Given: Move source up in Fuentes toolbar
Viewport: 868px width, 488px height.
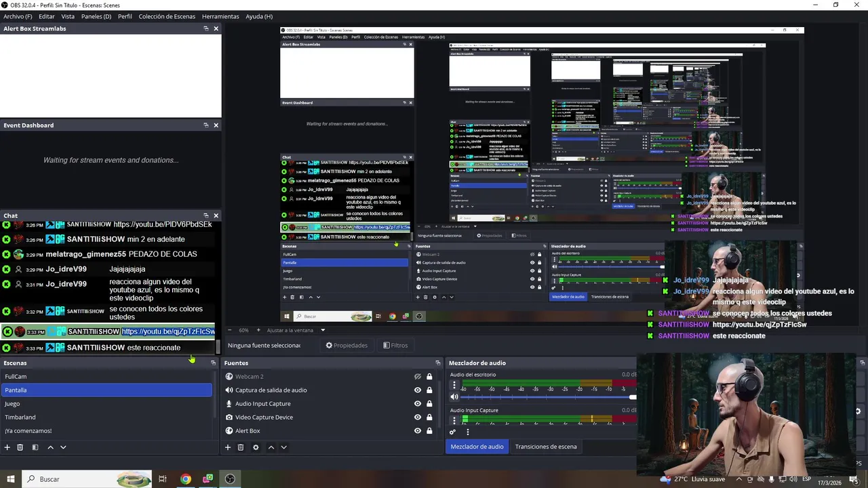Looking at the screenshot, I should [271, 447].
